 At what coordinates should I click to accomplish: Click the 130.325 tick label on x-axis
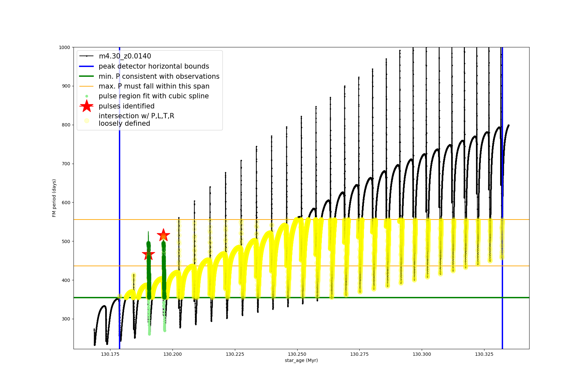pyautogui.click(x=484, y=354)
